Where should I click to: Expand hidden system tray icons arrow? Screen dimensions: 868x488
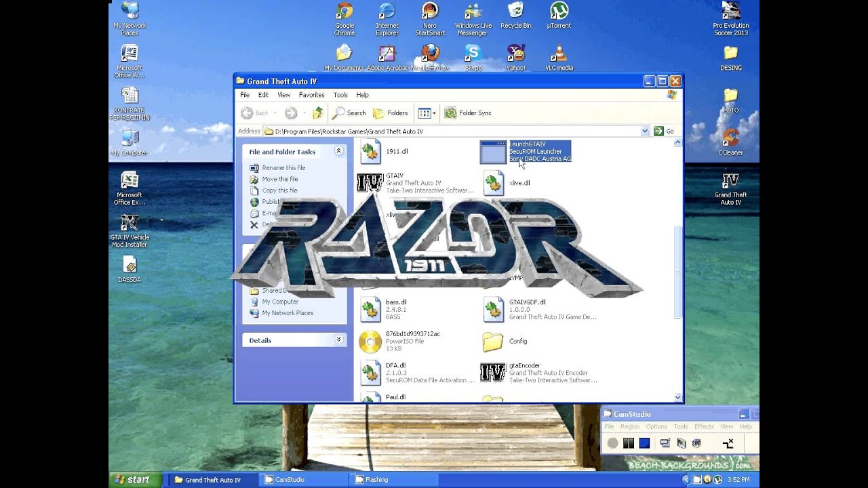[686, 480]
